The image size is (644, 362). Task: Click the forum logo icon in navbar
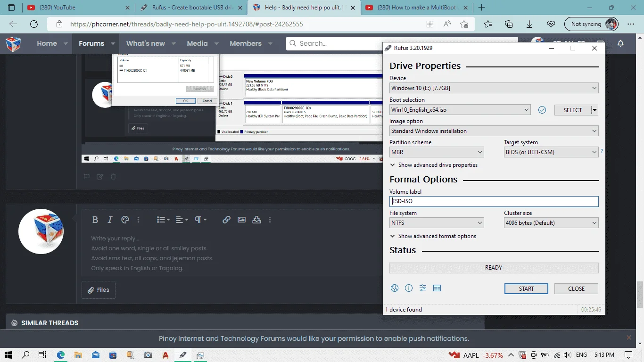(x=13, y=44)
